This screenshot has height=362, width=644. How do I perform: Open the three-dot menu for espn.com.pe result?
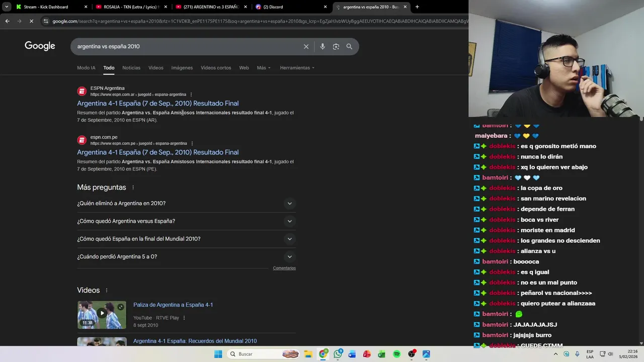(192, 143)
